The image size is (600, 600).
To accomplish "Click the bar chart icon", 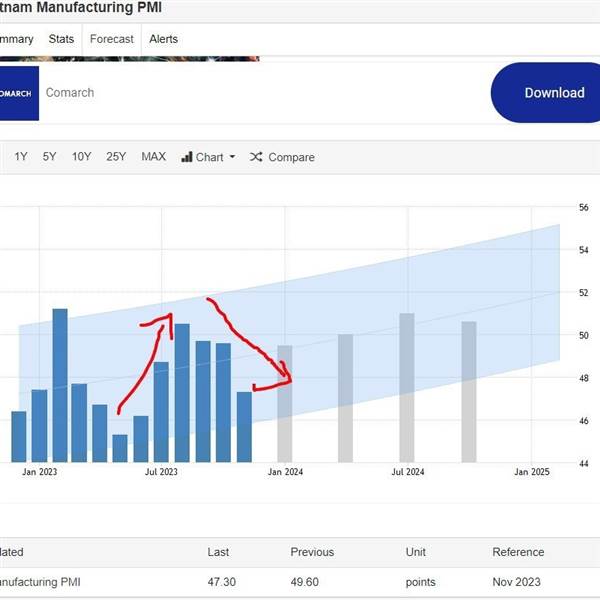I will coord(187,157).
